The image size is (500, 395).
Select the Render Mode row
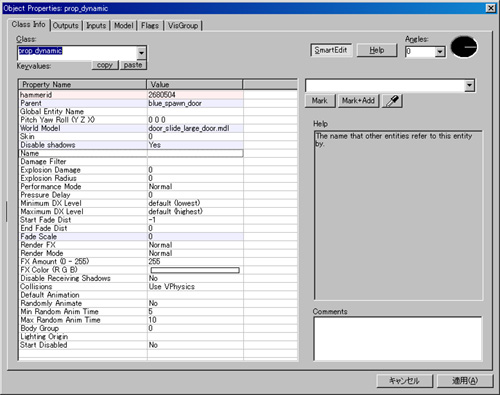tap(131, 253)
